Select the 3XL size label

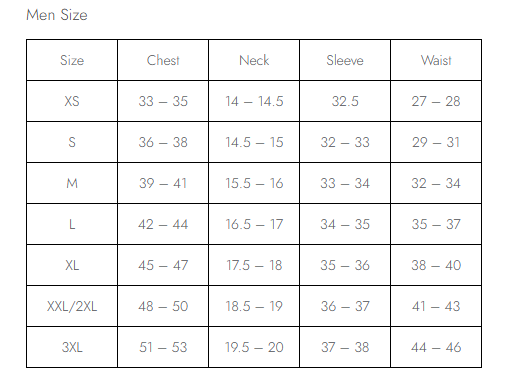pyautogui.click(x=72, y=347)
